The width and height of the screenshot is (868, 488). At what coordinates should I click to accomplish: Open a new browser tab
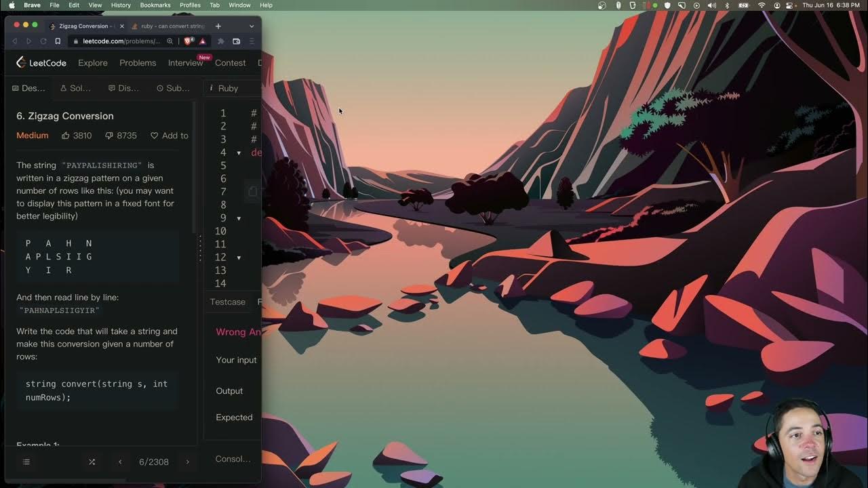click(218, 26)
